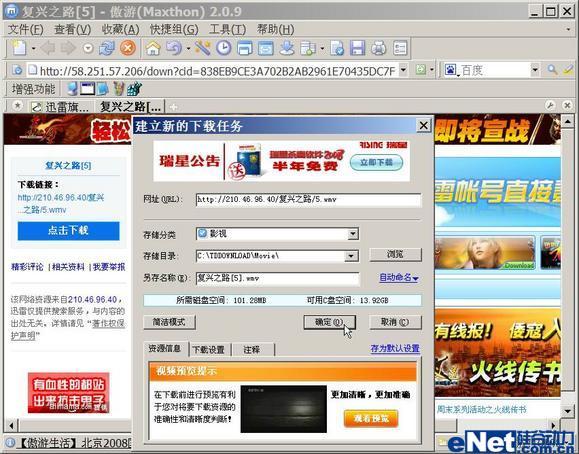This screenshot has width=579, height=454.
Task: Open the 文件(F) menu
Action: coord(25,29)
